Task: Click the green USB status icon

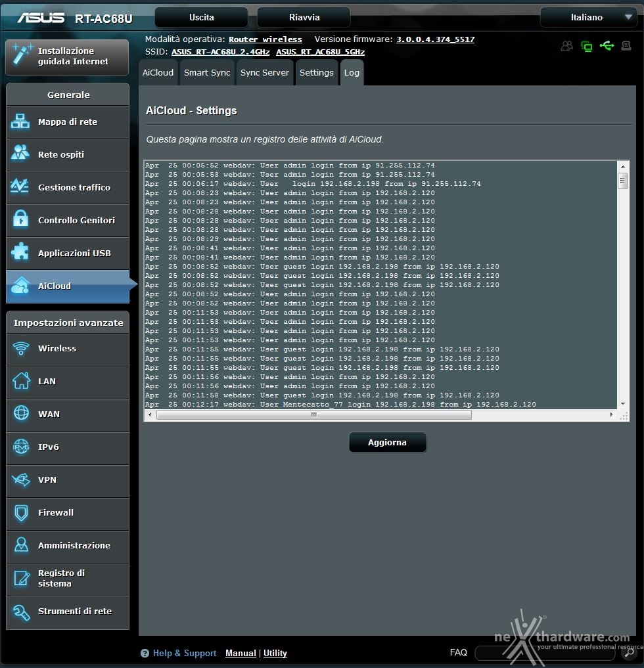Action: pyautogui.click(x=607, y=45)
